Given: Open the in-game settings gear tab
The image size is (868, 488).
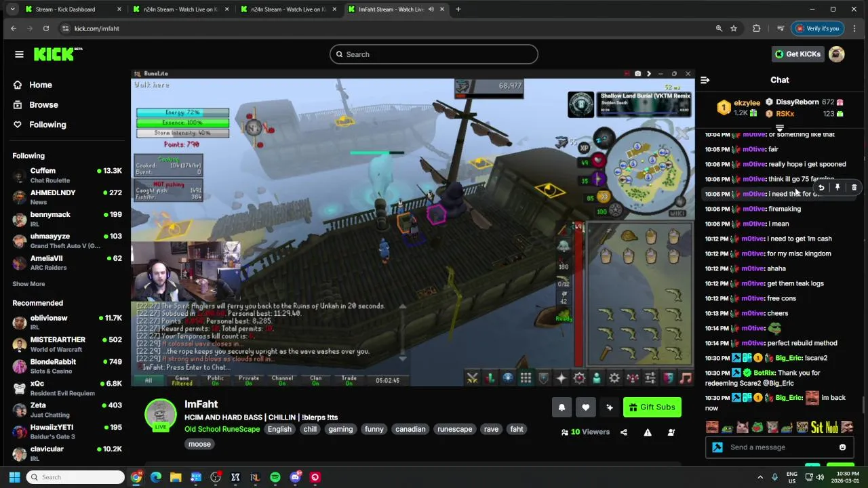Looking at the screenshot, I should [614, 378].
